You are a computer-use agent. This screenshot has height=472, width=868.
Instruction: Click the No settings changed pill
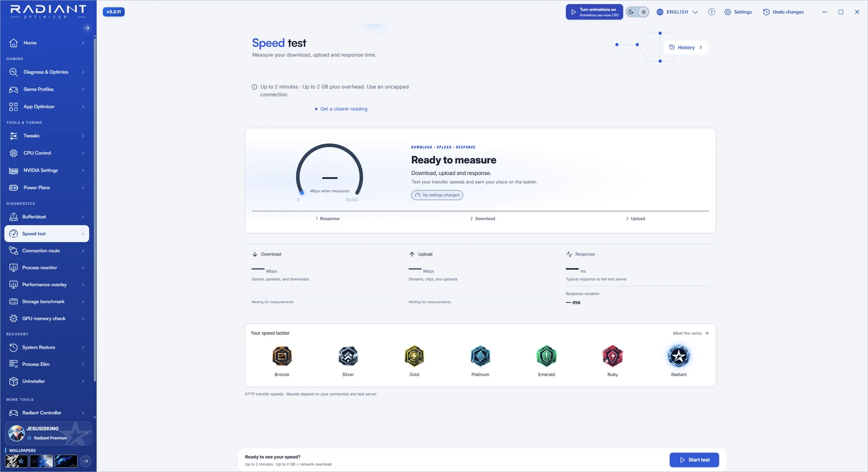tap(437, 195)
